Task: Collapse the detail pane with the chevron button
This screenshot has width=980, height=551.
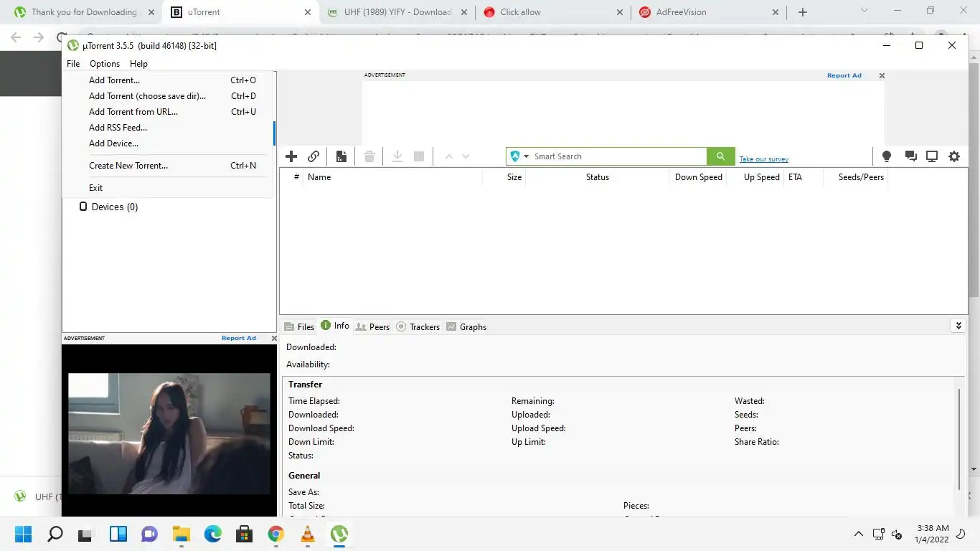Action: tap(958, 326)
